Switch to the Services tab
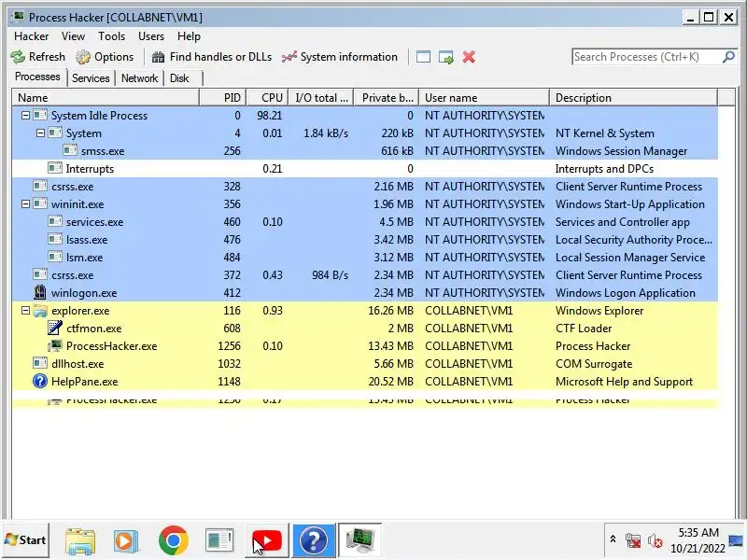 91,78
